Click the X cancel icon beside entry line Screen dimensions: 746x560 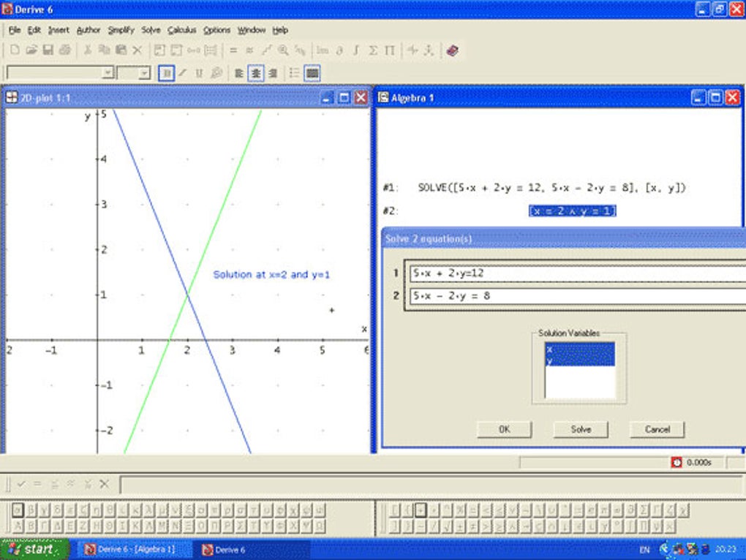[x=104, y=484]
